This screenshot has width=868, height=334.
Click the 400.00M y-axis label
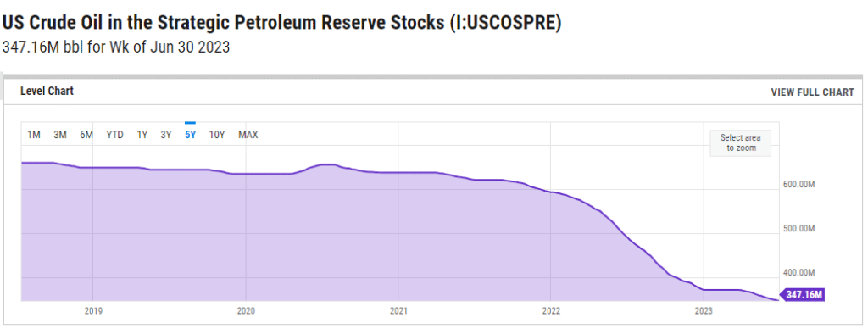pyautogui.click(x=798, y=272)
